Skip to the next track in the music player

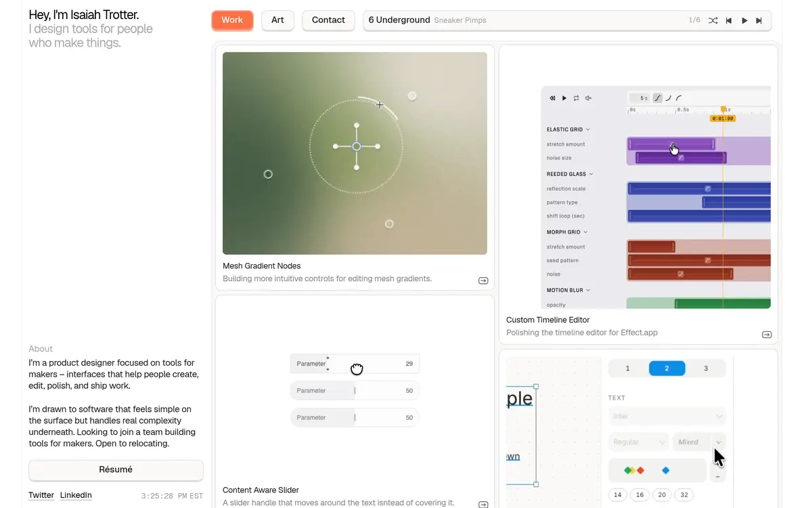(759, 20)
